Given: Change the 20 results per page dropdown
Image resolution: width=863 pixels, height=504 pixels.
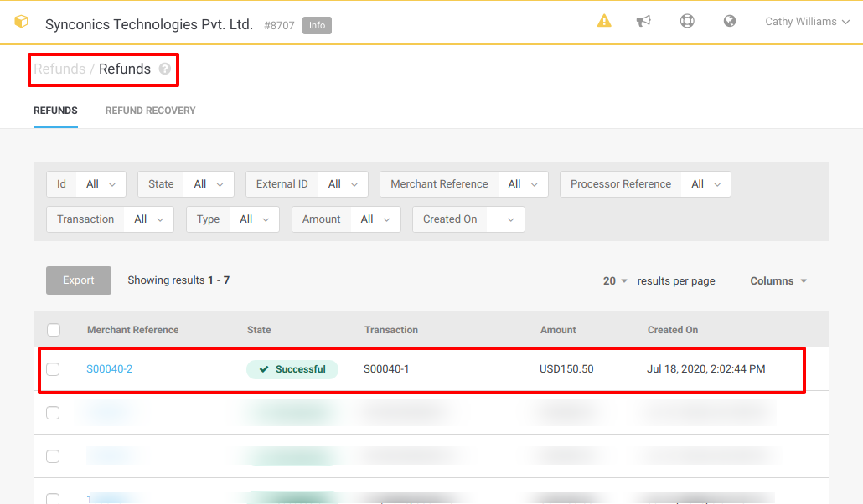Looking at the screenshot, I should 615,281.
